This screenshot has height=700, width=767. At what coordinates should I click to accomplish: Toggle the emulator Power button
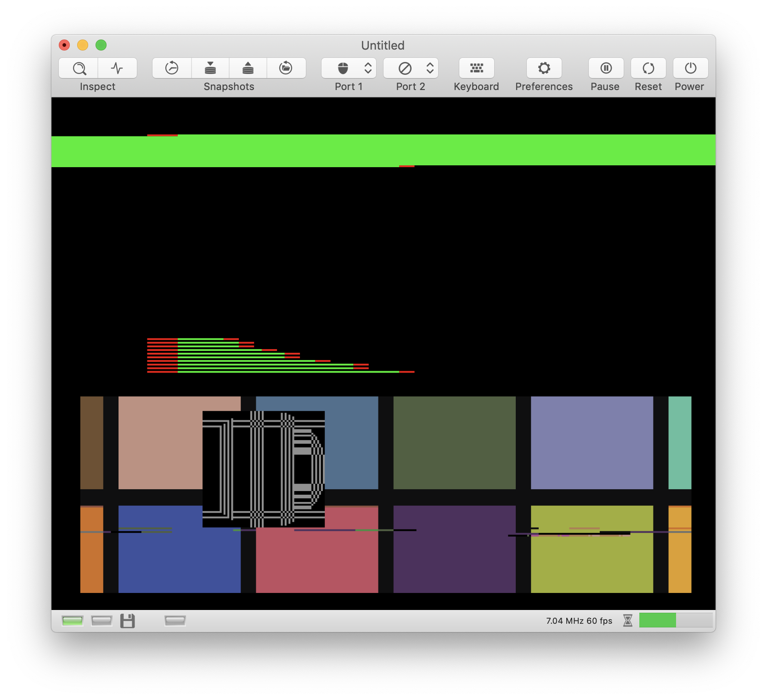690,68
